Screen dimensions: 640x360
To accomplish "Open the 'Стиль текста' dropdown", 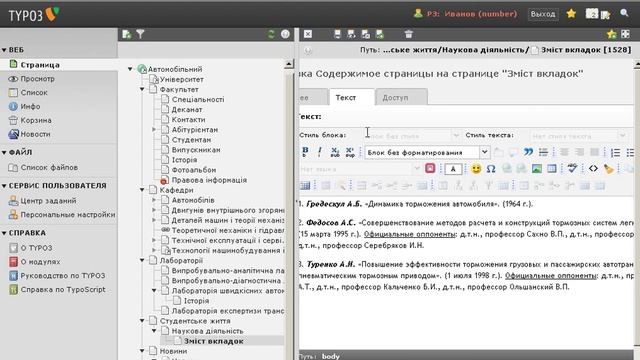I will point(578,136).
